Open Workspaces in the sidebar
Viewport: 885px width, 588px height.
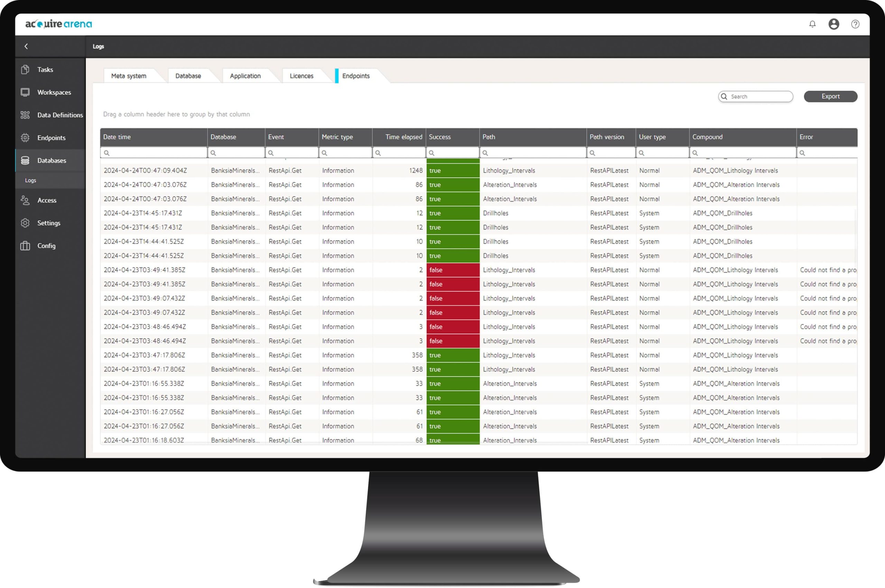pos(54,92)
